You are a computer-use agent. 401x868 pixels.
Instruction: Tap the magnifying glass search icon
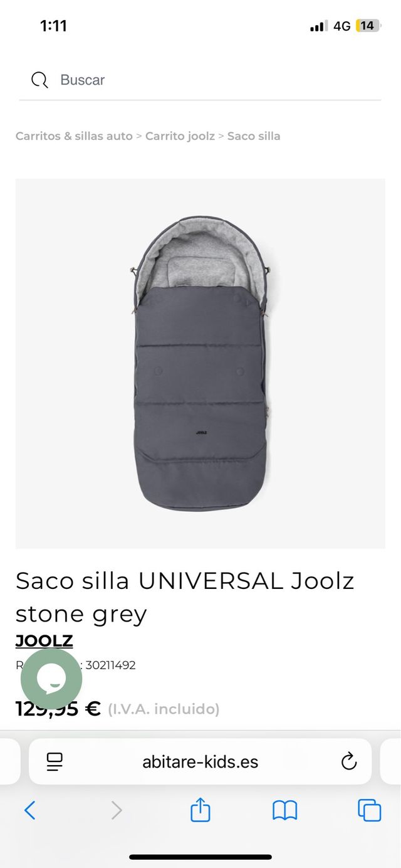tap(39, 80)
